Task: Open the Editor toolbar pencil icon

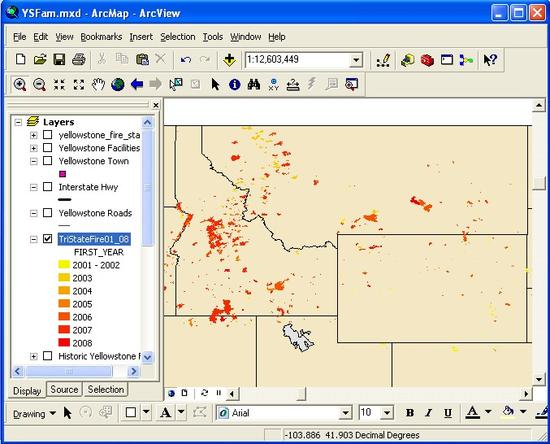Action: (x=383, y=60)
